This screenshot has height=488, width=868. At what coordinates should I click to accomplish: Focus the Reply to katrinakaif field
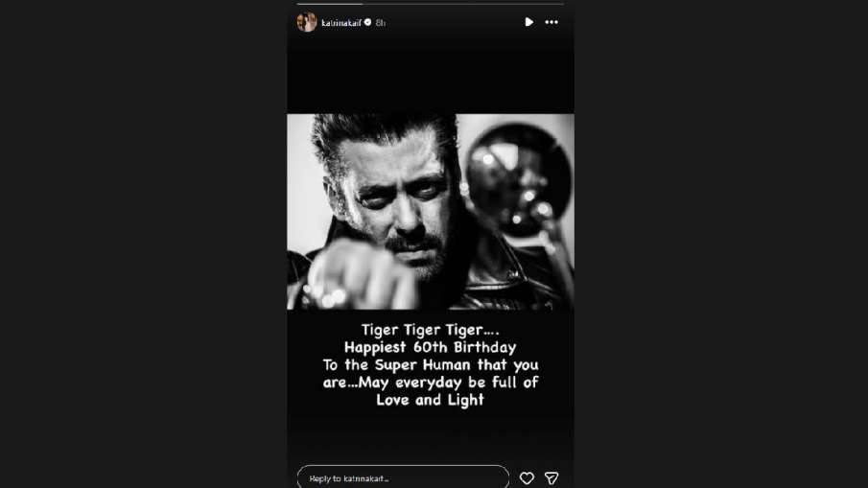pyautogui.click(x=403, y=477)
